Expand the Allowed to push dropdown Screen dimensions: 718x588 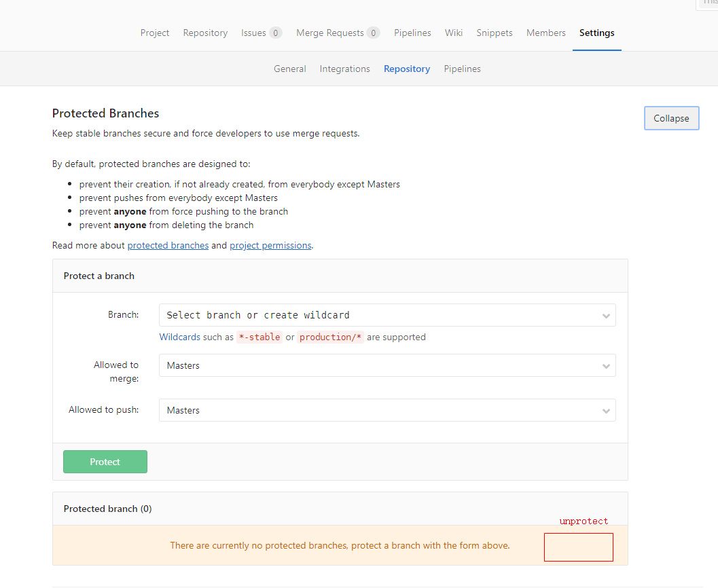387,410
